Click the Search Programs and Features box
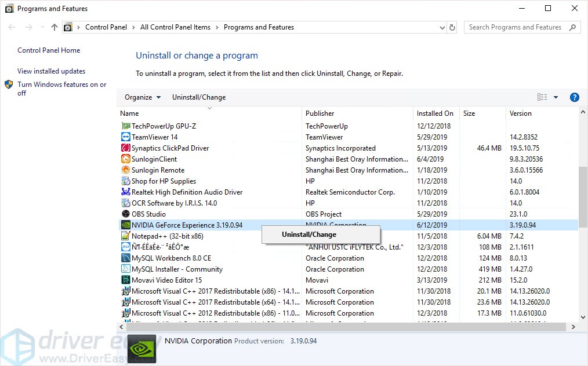 516,27
